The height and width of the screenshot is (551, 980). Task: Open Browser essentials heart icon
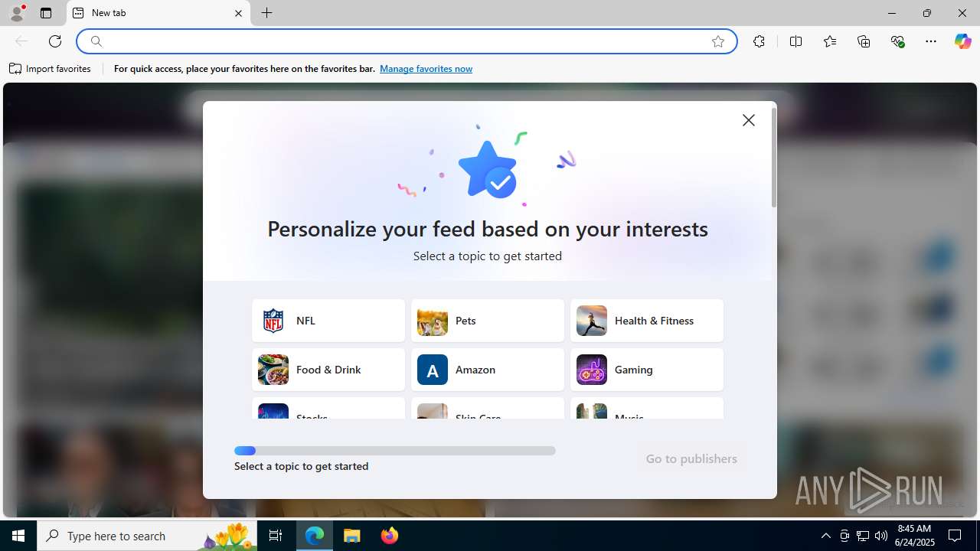tap(897, 41)
